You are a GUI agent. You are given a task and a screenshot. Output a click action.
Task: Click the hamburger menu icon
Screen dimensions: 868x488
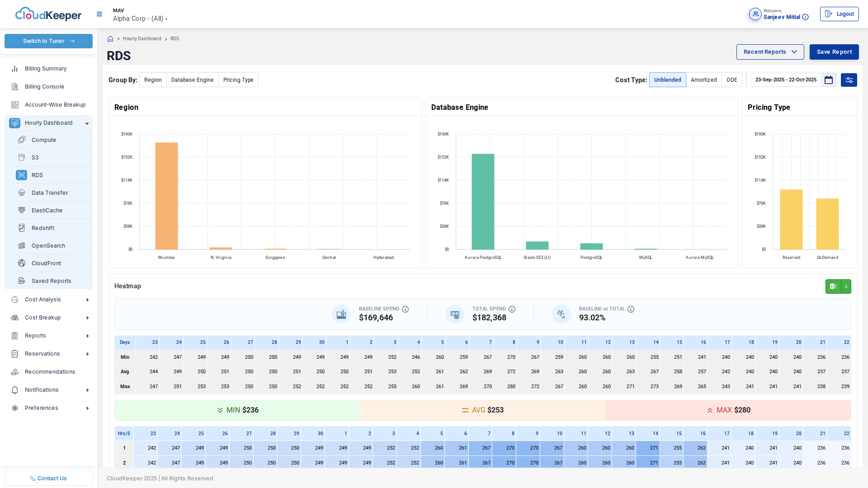[x=99, y=14]
